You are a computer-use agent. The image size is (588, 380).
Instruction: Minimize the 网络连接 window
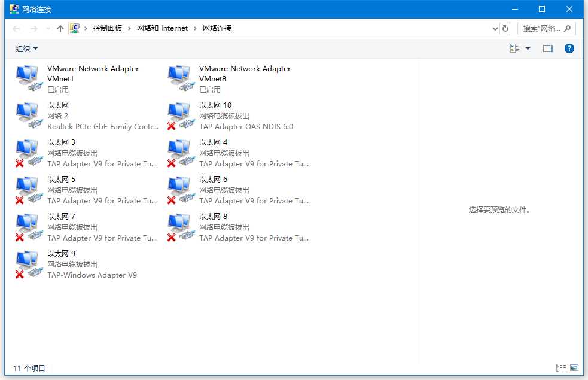tap(515, 9)
